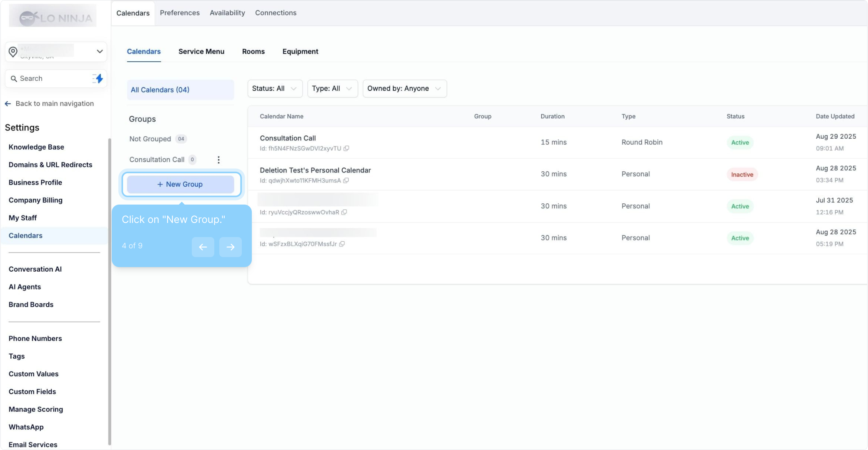Viewport: 868px width, 450px height.
Task: Click the back arrow to main navigation
Action: (8, 103)
